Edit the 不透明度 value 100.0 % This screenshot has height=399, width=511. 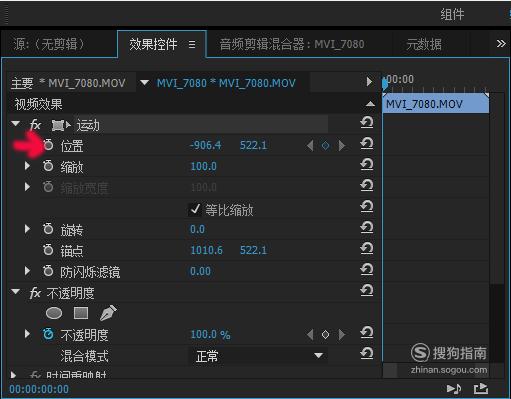click(210, 334)
